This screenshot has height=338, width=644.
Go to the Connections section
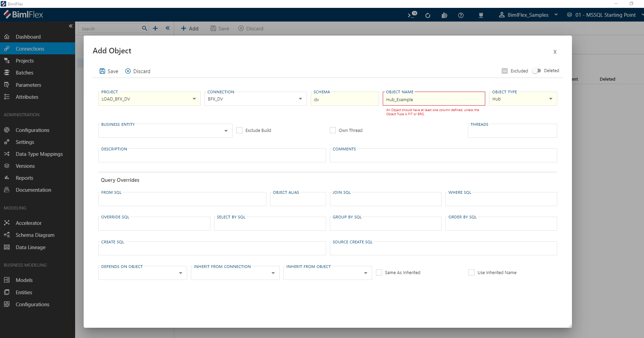click(x=30, y=49)
